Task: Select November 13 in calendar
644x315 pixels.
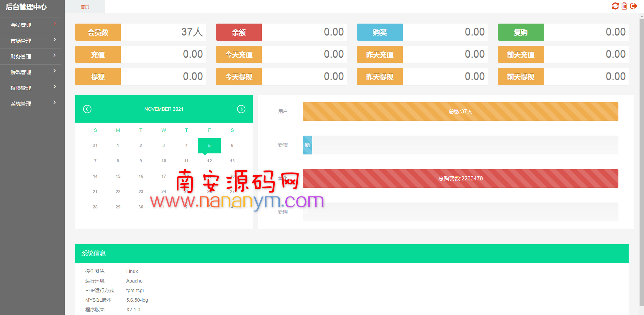Action: click(x=232, y=161)
